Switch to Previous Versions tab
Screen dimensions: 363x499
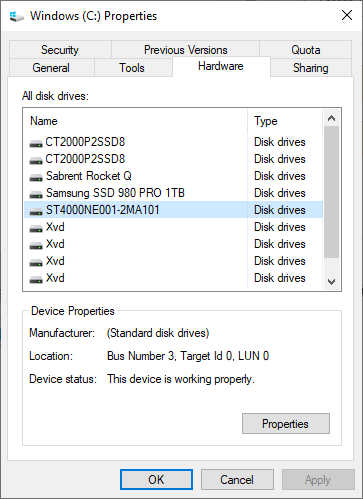[x=185, y=50]
